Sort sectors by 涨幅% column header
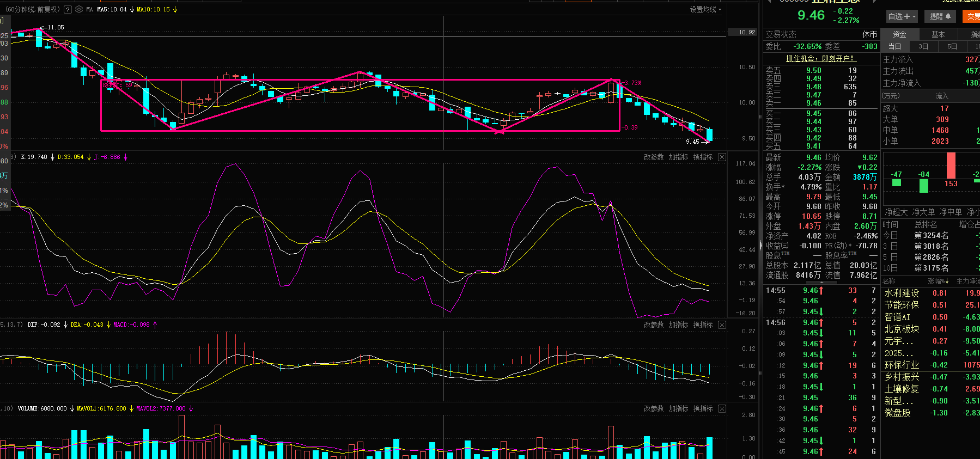Screen dimensions: 980x459 [x=938, y=281]
